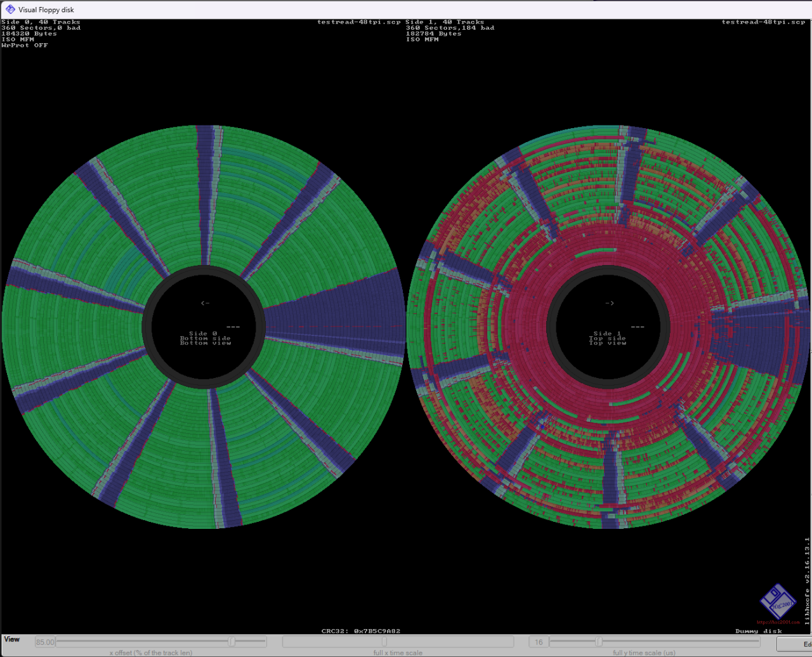
Task: Click the right testread-48tpi.scp filename
Action: click(764, 22)
